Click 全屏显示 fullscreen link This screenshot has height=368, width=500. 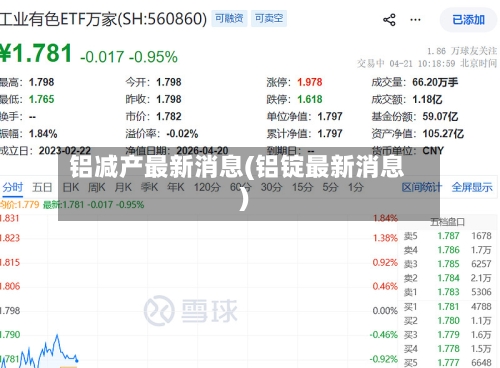tap(472, 187)
